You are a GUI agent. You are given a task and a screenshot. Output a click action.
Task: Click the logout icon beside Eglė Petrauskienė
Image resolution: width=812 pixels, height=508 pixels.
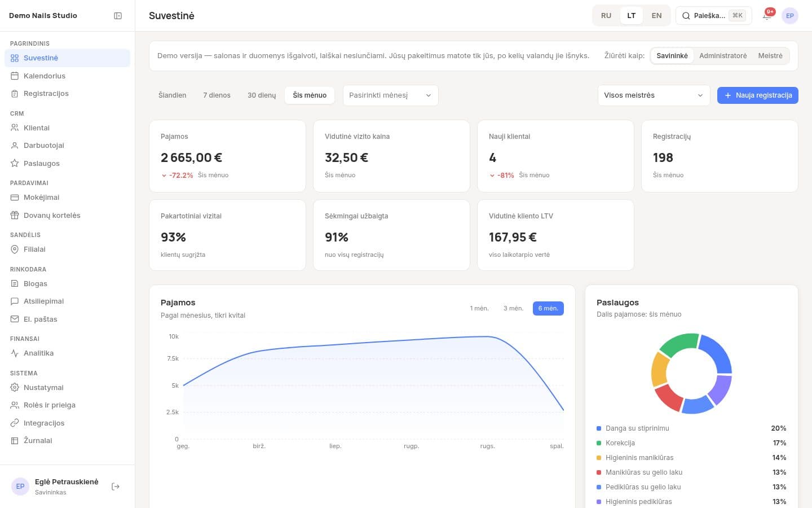[x=116, y=487]
